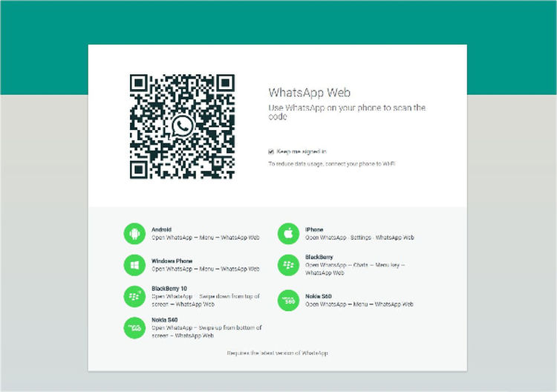Click the green Android robot icon
This screenshot has width=557, height=392.
[134, 234]
